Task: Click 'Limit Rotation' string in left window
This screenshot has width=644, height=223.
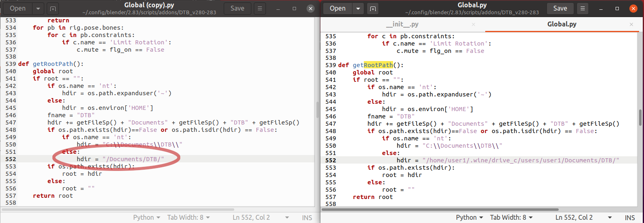Action: 138,42
